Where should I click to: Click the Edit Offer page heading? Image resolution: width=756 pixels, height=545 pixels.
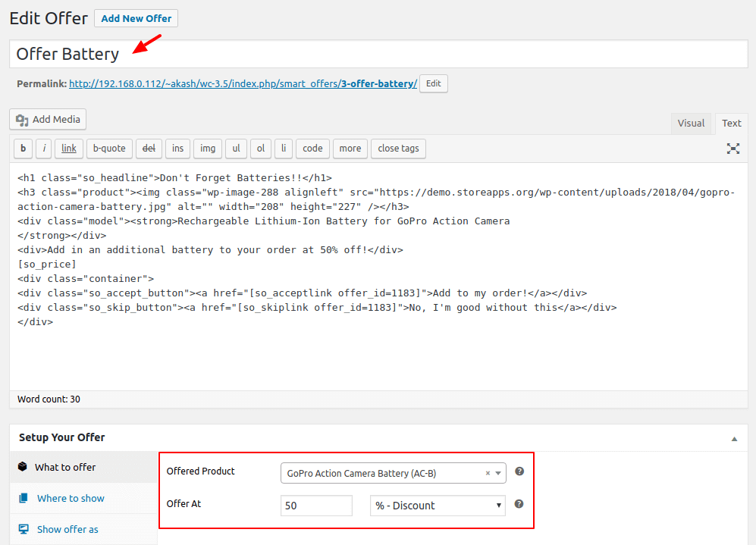49,18
